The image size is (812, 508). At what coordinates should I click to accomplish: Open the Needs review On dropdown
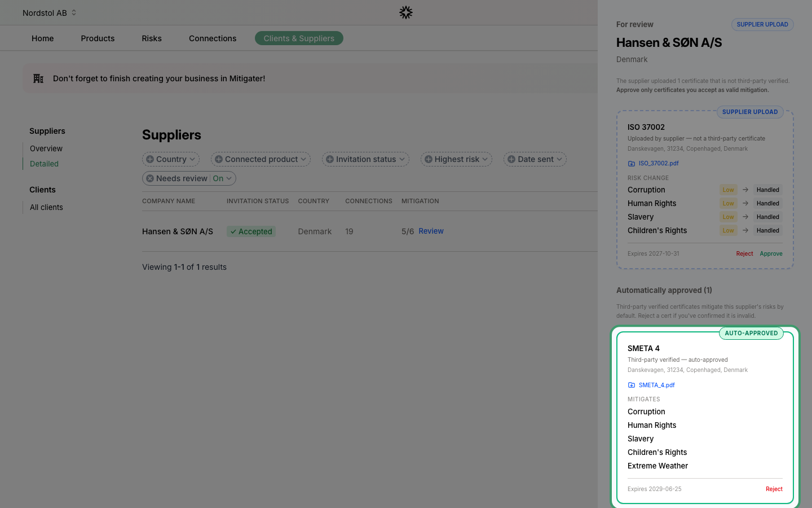[x=222, y=178]
